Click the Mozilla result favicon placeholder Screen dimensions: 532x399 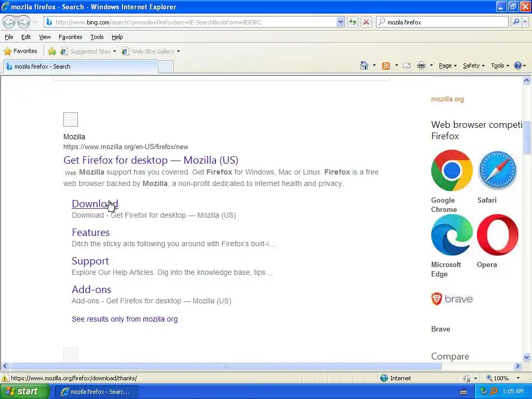point(71,119)
